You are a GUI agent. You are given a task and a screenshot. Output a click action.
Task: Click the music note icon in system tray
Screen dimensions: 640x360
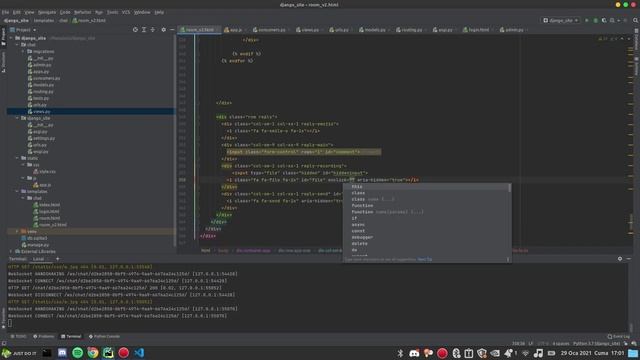(538, 353)
